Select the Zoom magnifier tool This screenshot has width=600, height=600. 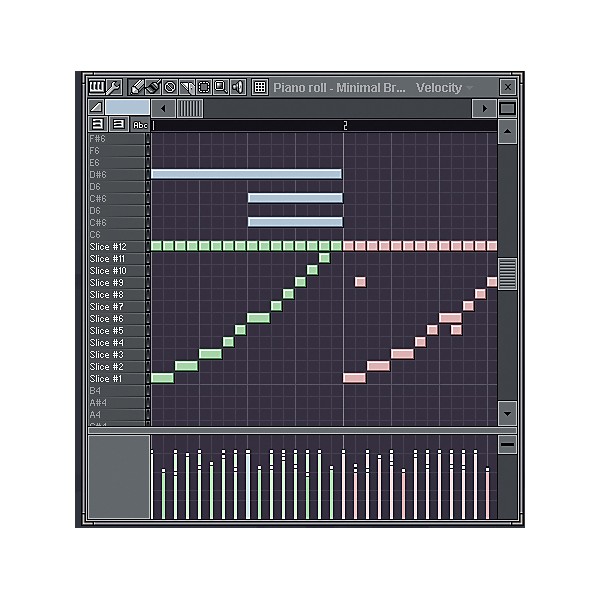pos(221,87)
